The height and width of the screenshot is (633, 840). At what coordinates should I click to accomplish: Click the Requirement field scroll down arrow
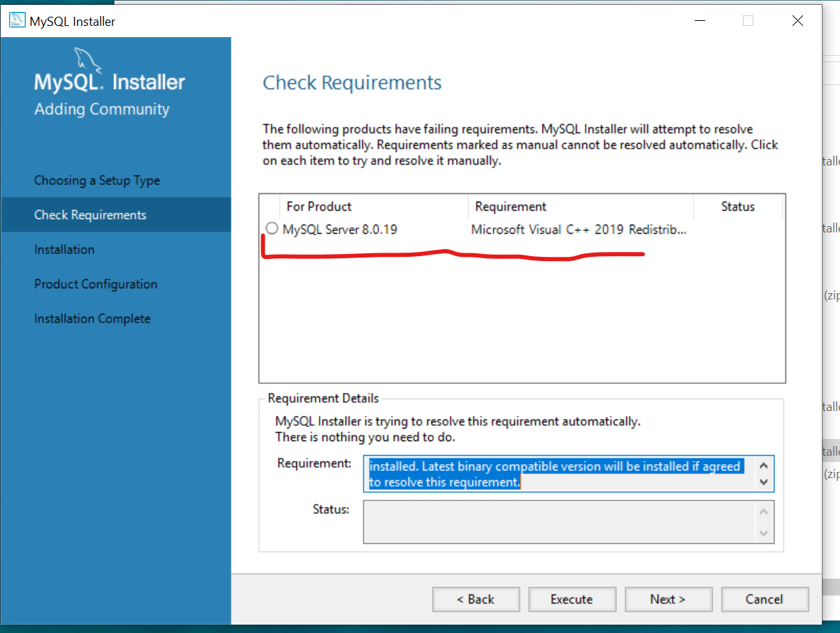[763, 482]
